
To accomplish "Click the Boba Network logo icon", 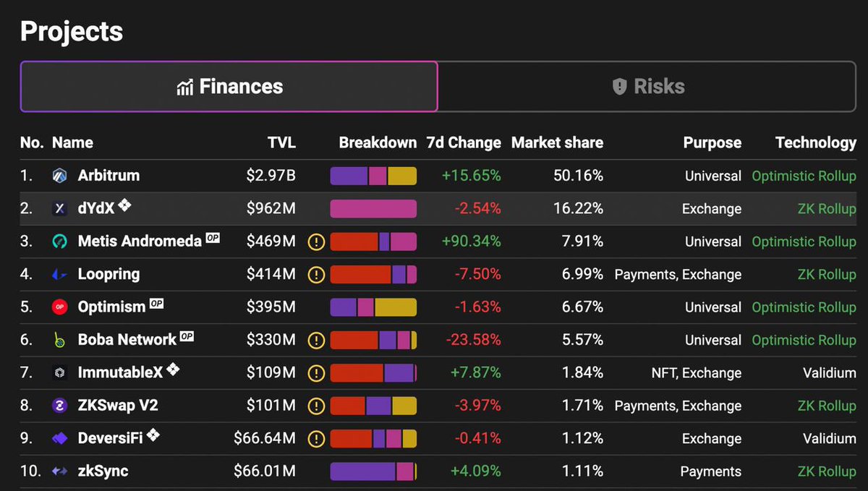I will [x=60, y=340].
